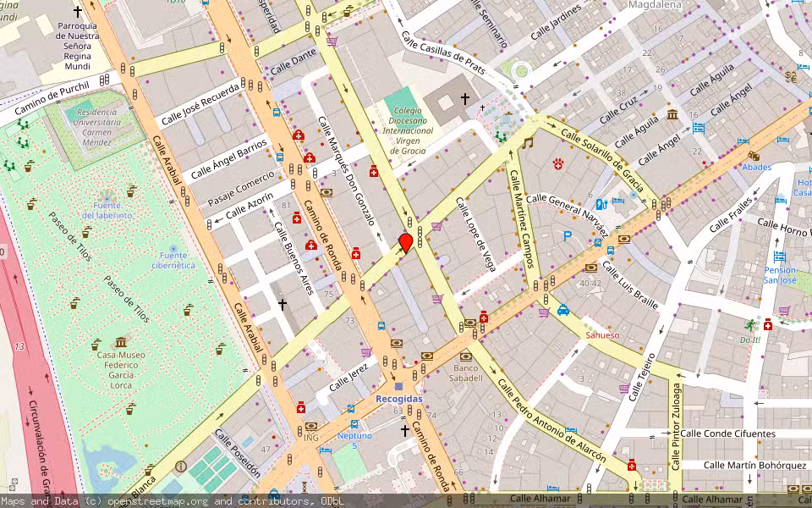
Task: Click the pharmacy icon next to Do It!
Action: (x=768, y=325)
